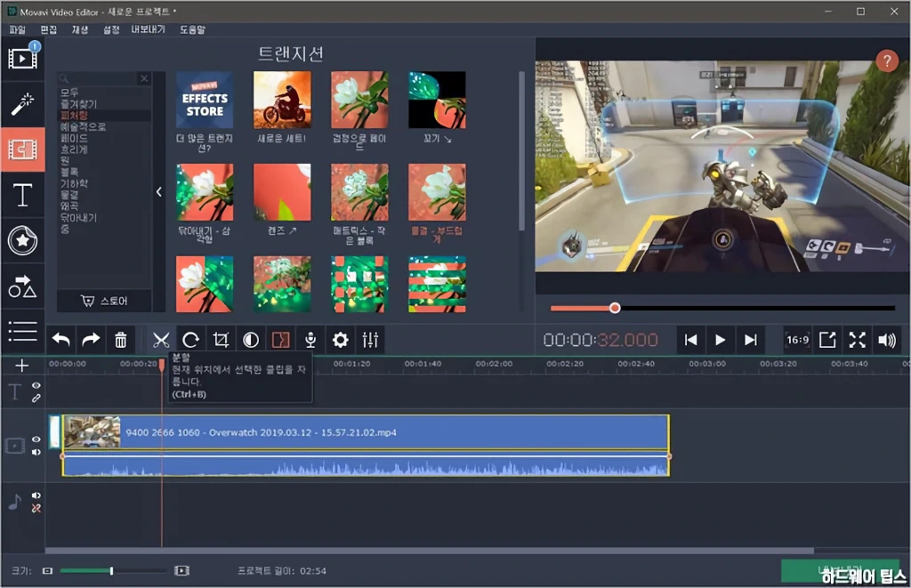Redo the last action
Image resolution: width=911 pixels, height=588 pixels.
pyautogui.click(x=91, y=340)
